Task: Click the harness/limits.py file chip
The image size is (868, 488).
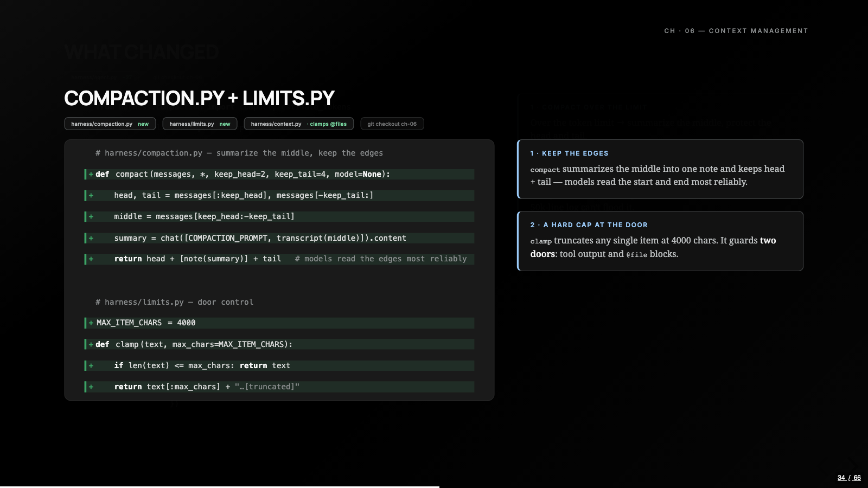Action: (x=200, y=124)
